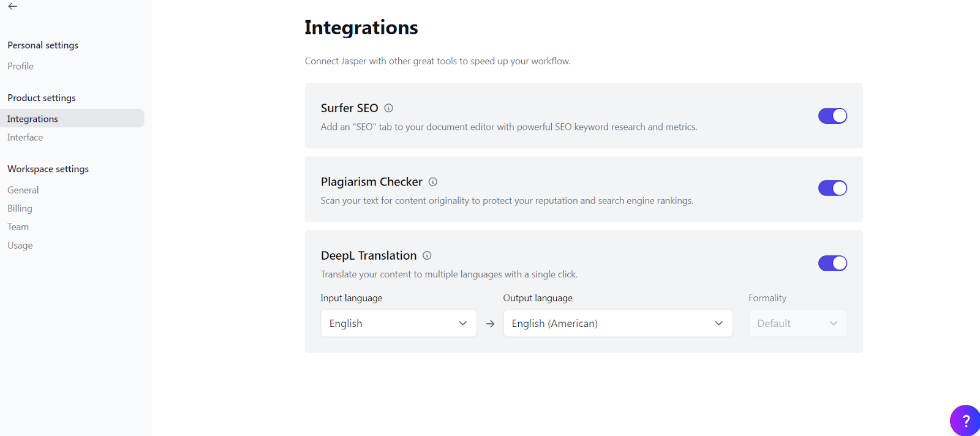980x436 pixels.
Task: Open General workspace settings
Action: tap(23, 190)
